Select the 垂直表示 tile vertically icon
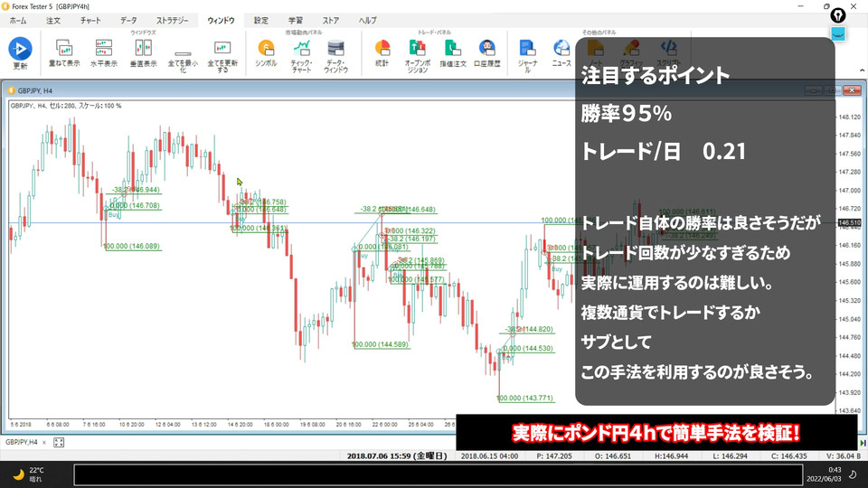 click(x=144, y=48)
